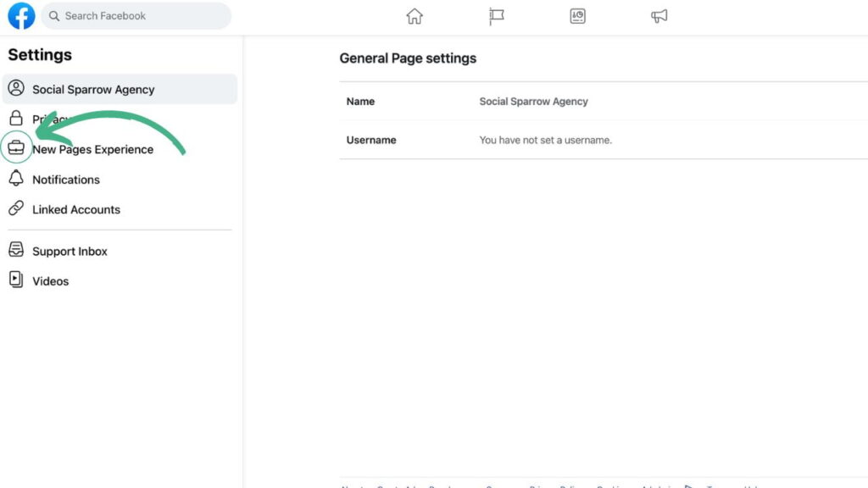The width and height of the screenshot is (868, 488).
Task: Click the Privacy padlock icon
Action: (16, 118)
